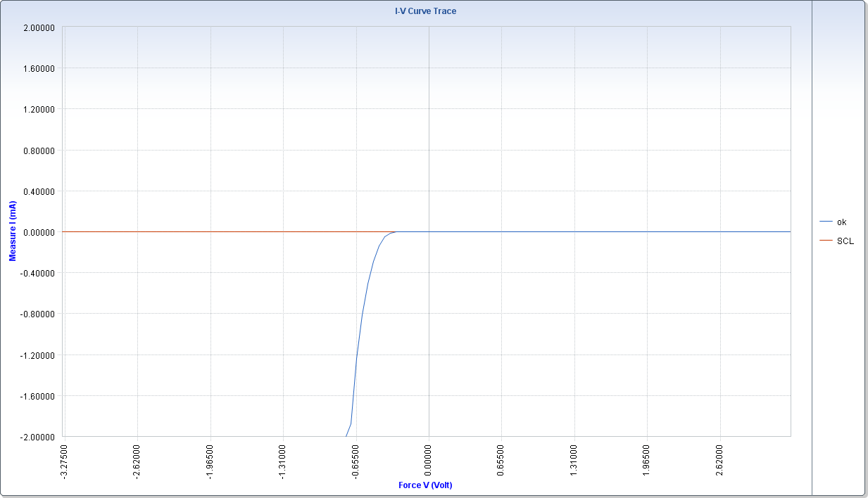Click the 2.62000 tick on voltage axis
The image size is (868, 498).
tap(720, 459)
